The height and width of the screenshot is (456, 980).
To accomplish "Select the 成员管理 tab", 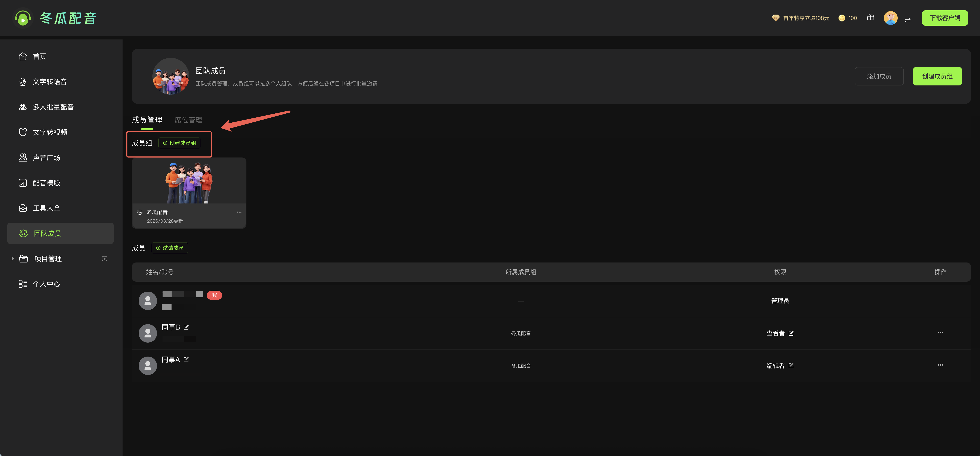I will point(147,120).
